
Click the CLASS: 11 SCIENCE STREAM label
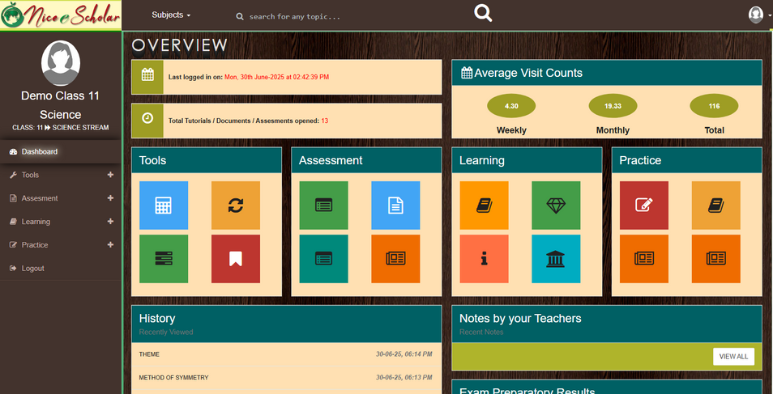61,128
